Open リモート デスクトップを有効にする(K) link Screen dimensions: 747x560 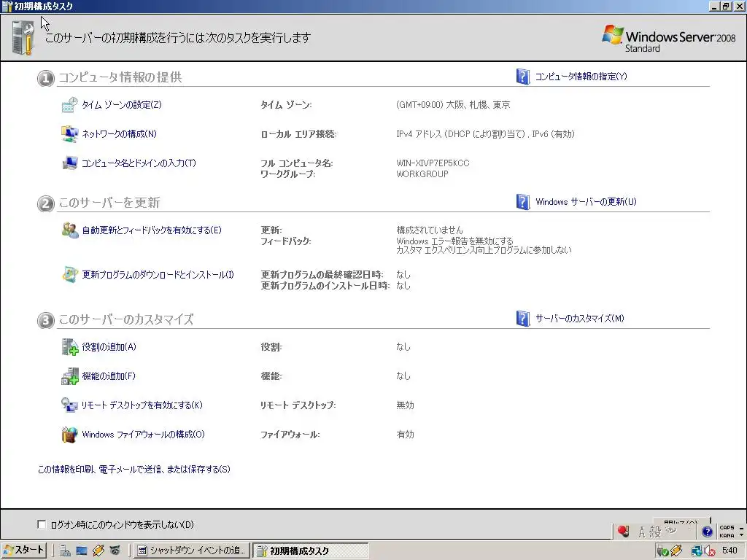[x=142, y=405]
